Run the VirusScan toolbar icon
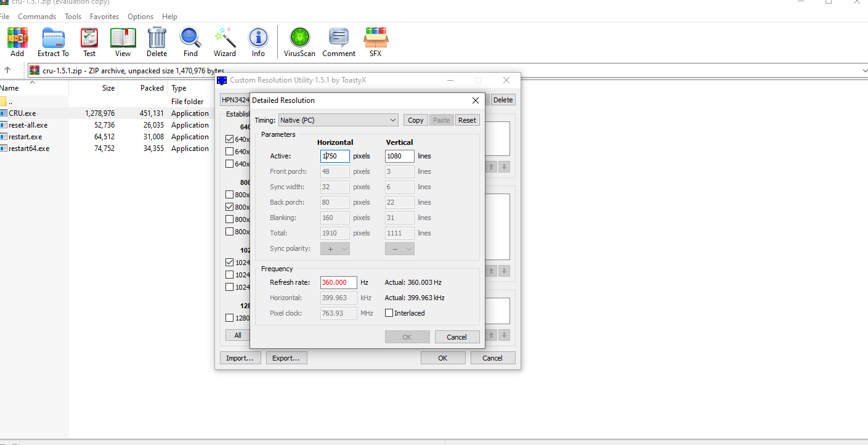The height and width of the screenshot is (445, 868). click(299, 39)
